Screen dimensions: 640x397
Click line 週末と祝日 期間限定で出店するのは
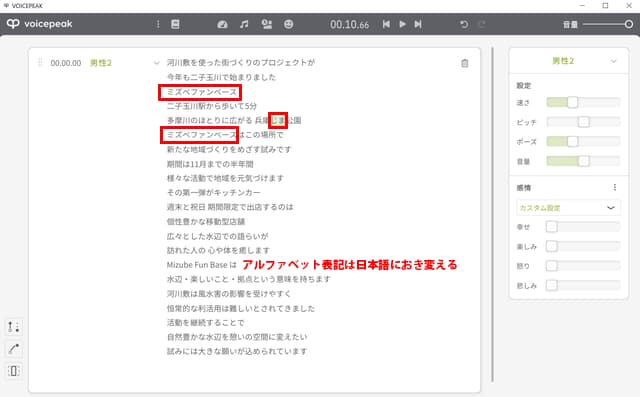[x=230, y=207]
